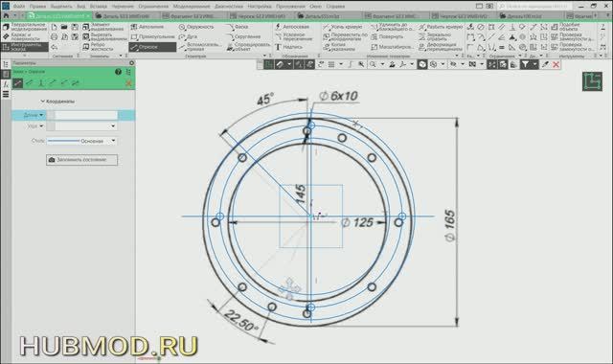The height and width of the screenshot is (364, 613).
Task: Open the Правка menu
Action: [37, 7]
